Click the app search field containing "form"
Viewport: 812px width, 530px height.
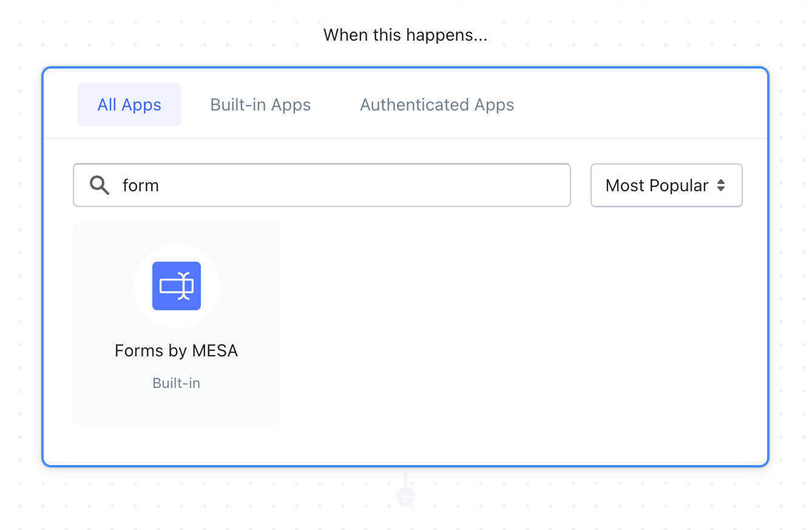tap(322, 185)
